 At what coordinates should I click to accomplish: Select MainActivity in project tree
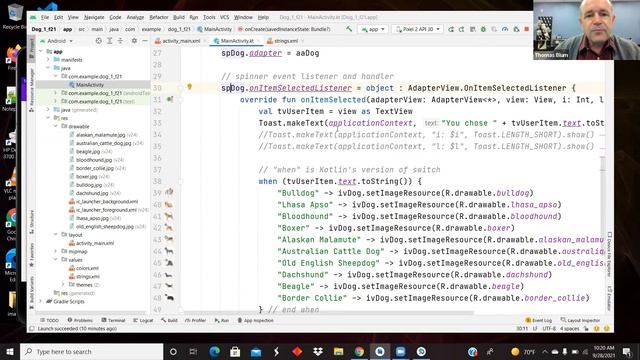(90, 84)
